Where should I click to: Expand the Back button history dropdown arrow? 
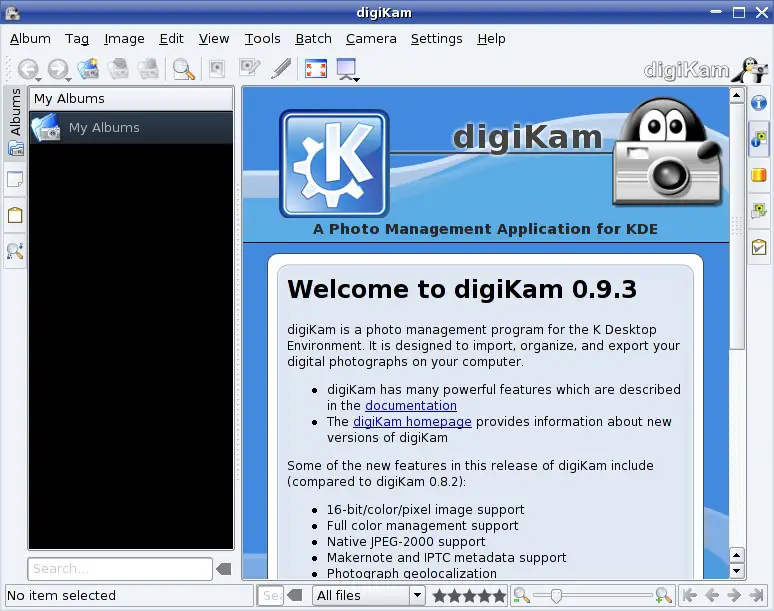coord(39,79)
